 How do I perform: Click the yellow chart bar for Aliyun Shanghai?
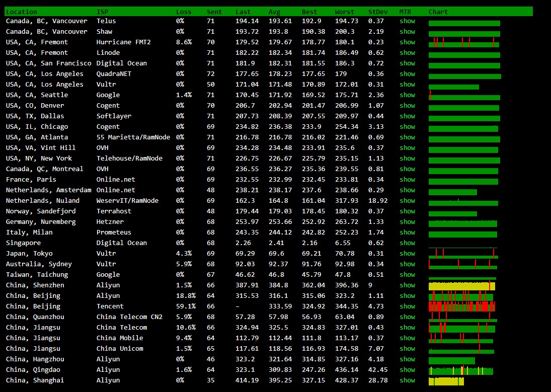click(446, 381)
